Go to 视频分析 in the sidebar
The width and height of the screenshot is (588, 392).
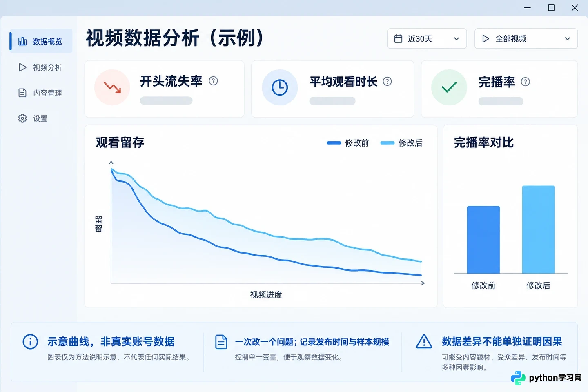coord(40,67)
